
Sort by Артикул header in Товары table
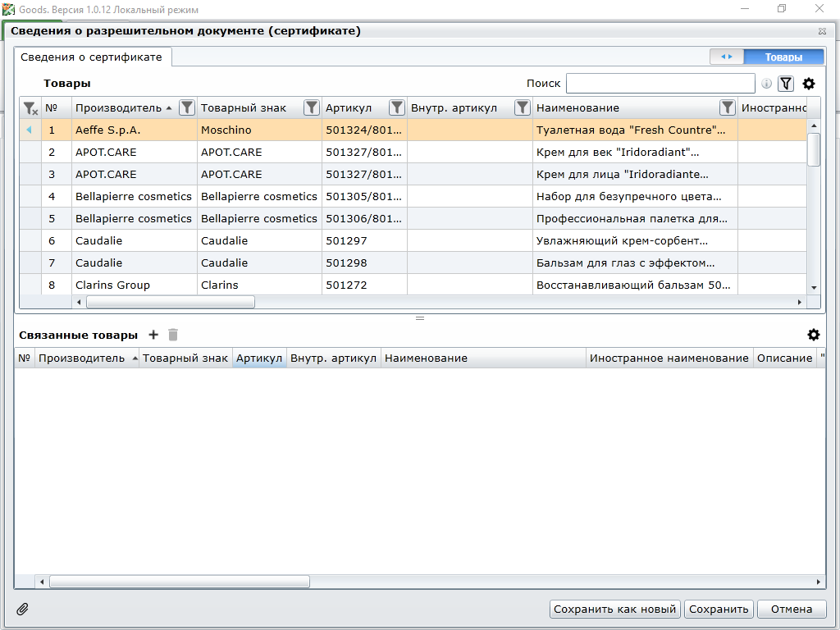point(349,108)
